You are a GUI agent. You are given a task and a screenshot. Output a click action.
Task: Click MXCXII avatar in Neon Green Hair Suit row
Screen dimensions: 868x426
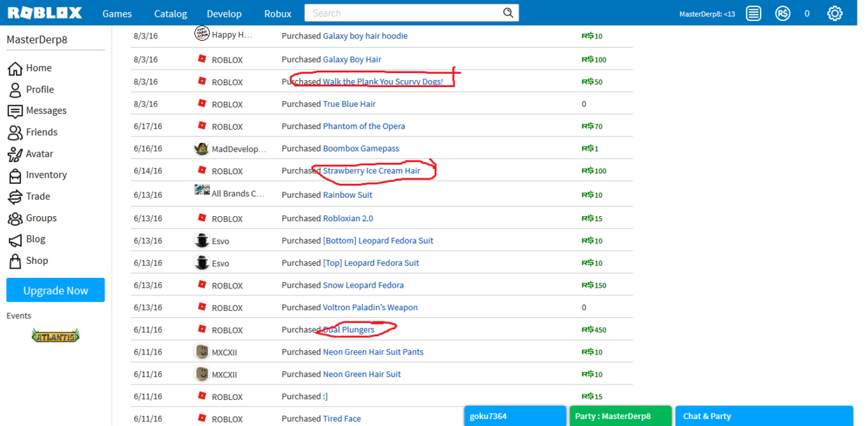[201, 374]
